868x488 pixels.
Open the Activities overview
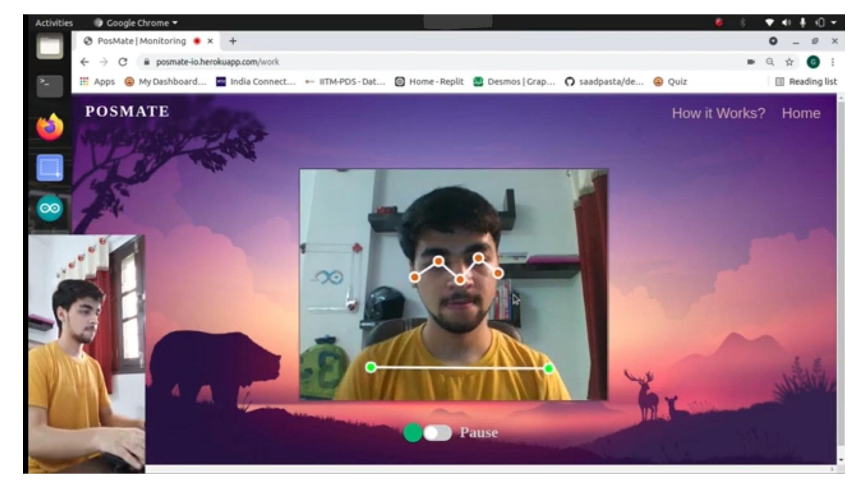[x=54, y=23]
